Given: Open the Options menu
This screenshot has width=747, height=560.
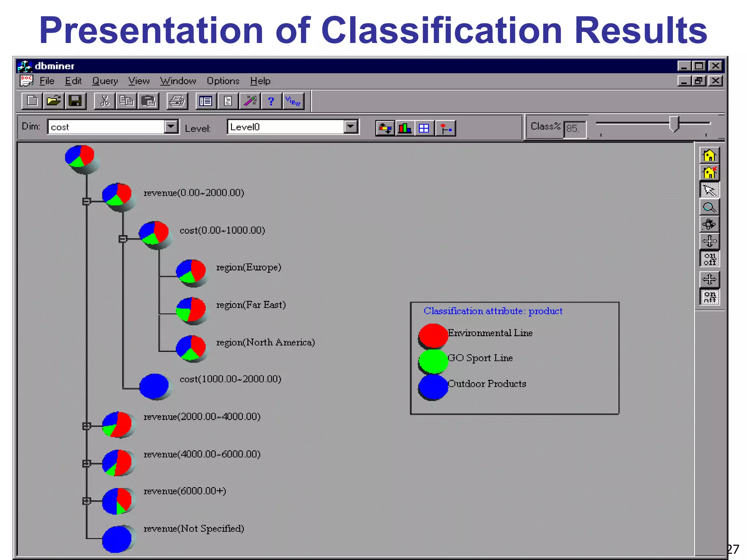Looking at the screenshot, I should tap(223, 81).
